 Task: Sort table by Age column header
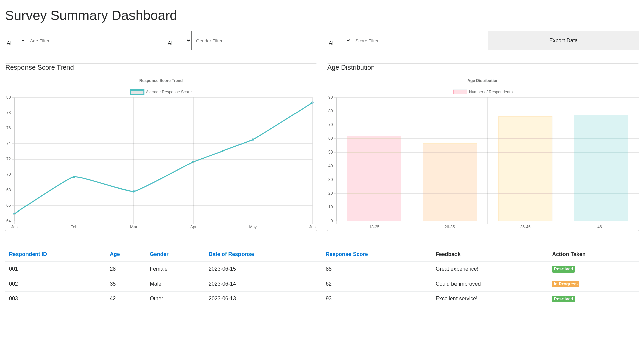pyautogui.click(x=115, y=254)
